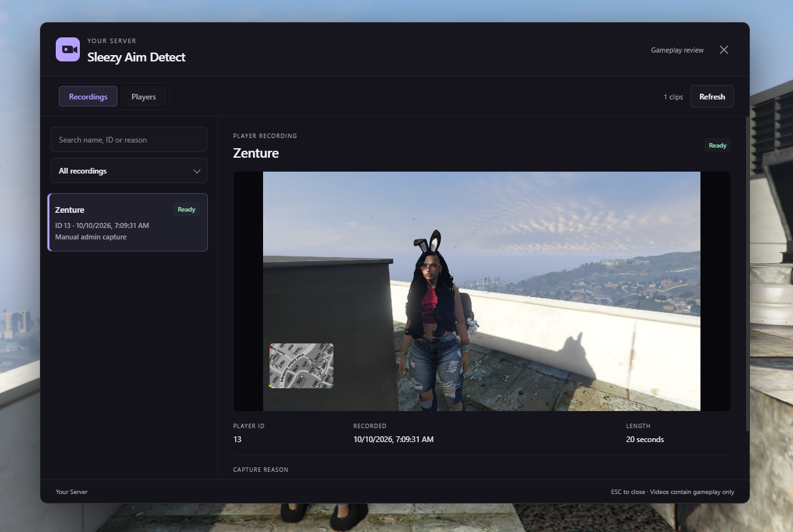Click the CAPTURE REASON label
The width and height of the screenshot is (793, 532).
261,470
